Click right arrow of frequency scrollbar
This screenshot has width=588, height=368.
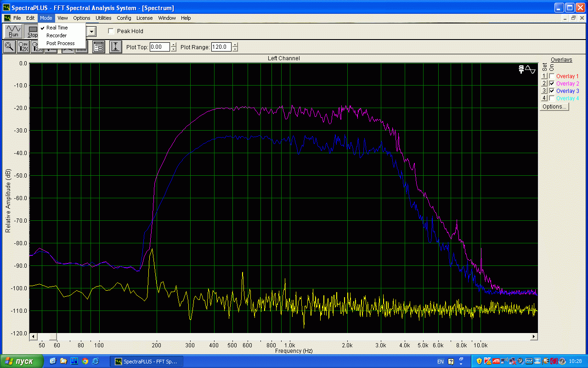[534, 337]
